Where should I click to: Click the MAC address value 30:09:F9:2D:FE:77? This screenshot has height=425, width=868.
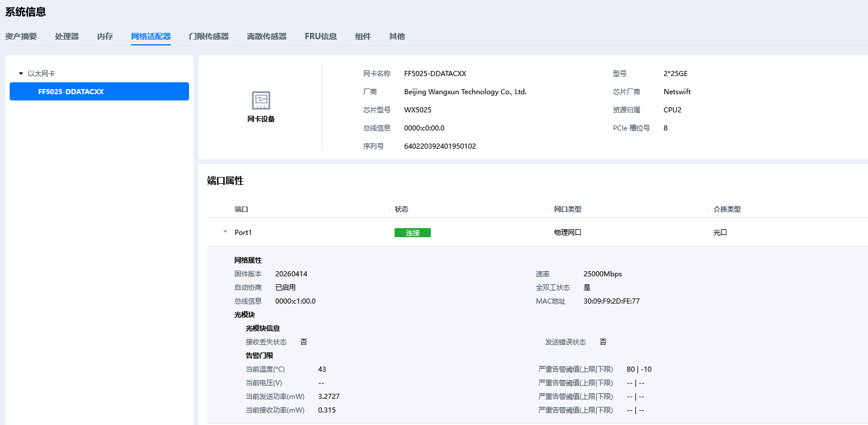611,301
